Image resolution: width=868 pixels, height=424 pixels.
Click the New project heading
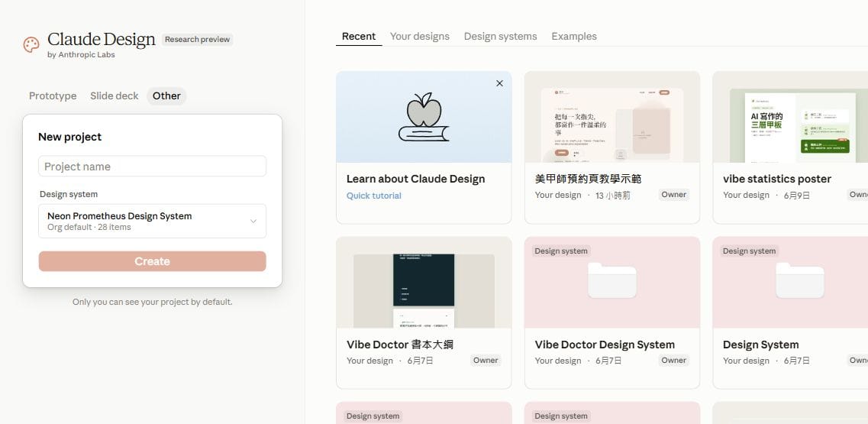pos(69,137)
